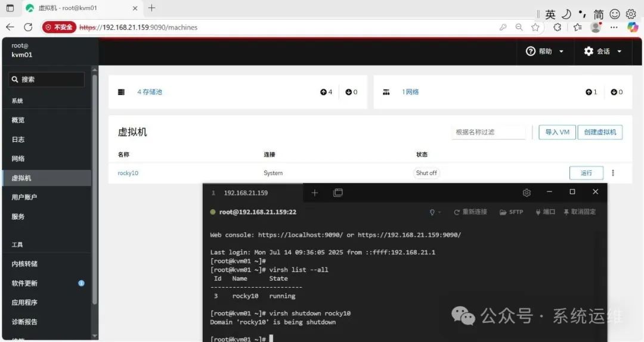Open the rocky10 VM kebab actions menu

pos(613,173)
